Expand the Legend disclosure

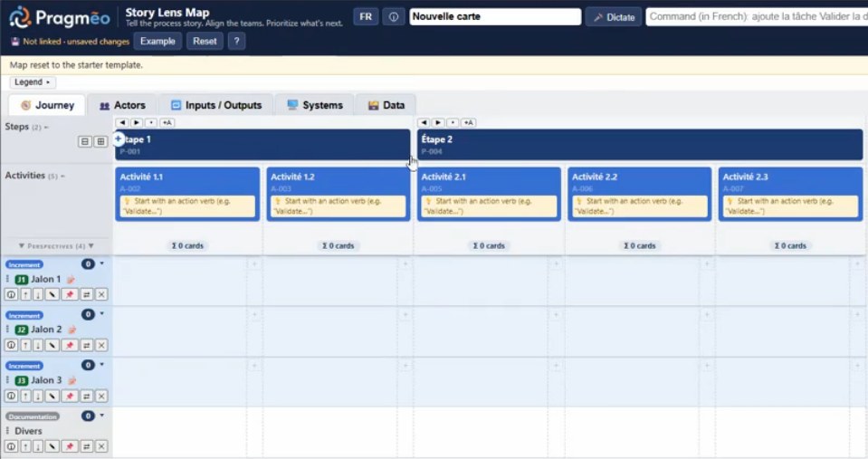(32, 82)
